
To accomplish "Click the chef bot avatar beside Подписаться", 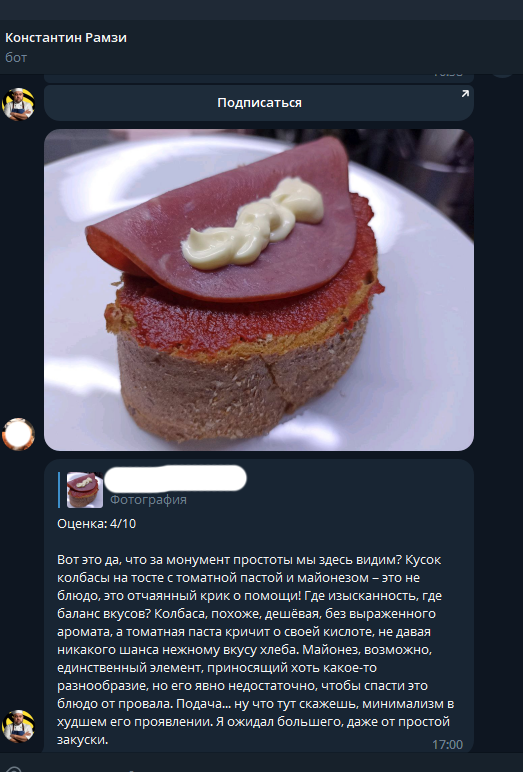I will tap(18, 104).
